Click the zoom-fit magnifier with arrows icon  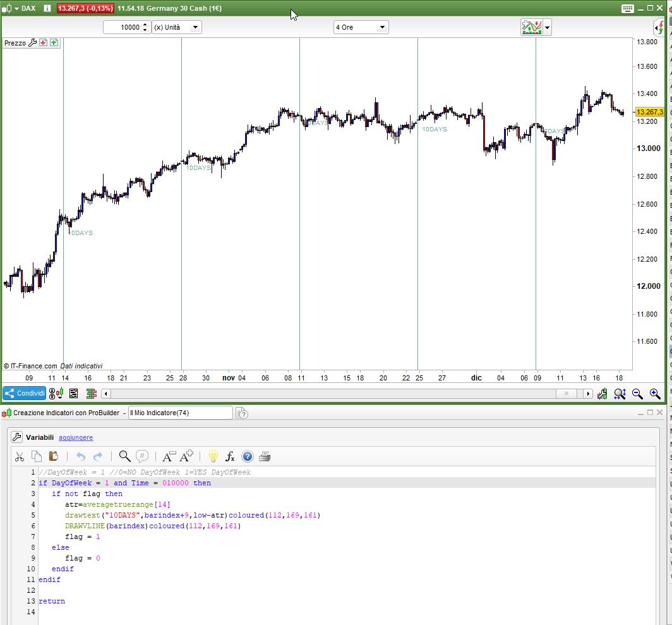tap(620, 393)
